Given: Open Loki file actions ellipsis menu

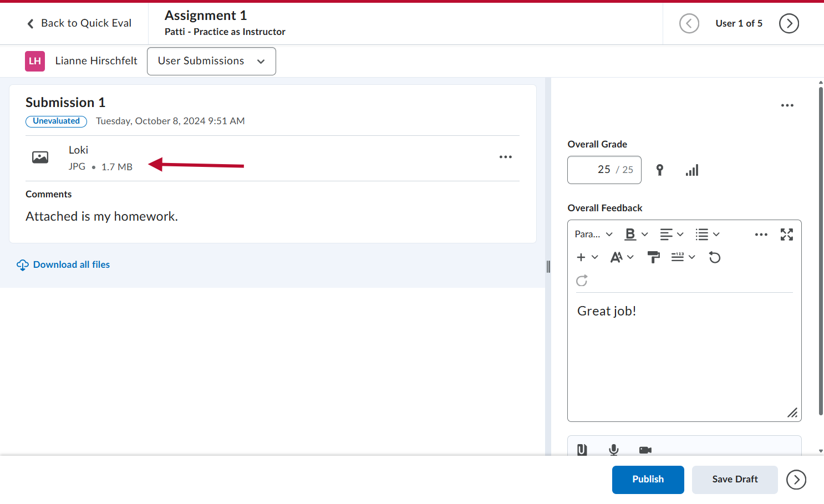Looking at the screenshot, I should pyautogui.click(x=506, y=157).
